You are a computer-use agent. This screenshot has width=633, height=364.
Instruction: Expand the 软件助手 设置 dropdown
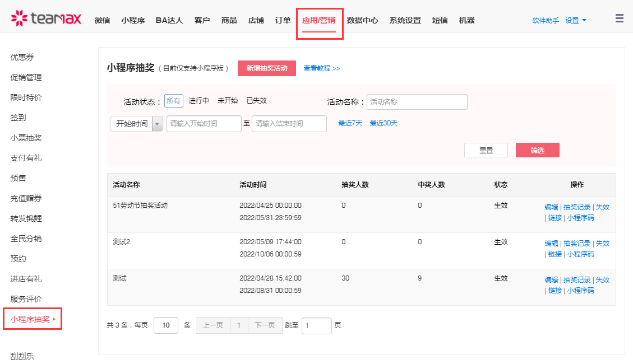coord(559,21)
